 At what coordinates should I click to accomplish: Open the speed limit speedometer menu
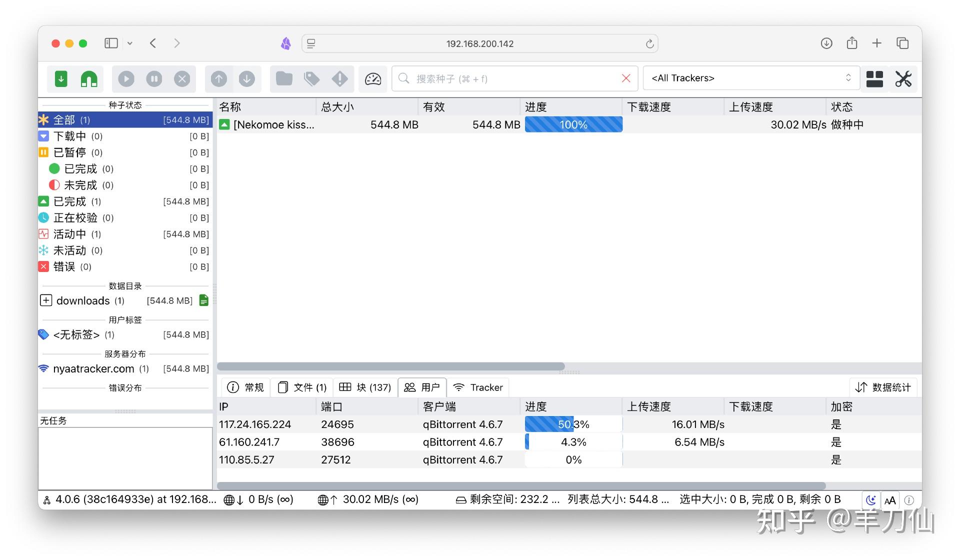click(x=372, y=78)
